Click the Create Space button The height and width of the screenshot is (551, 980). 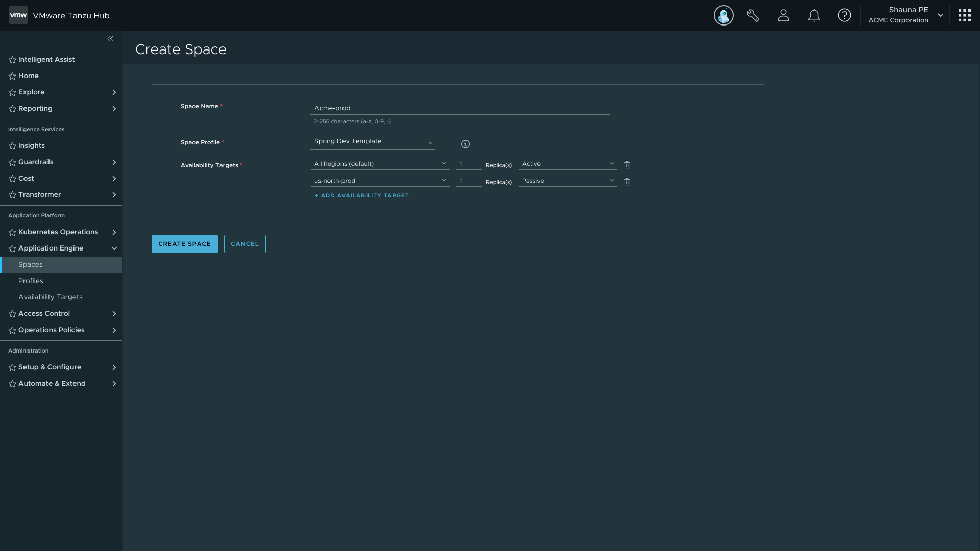[185, 244]
